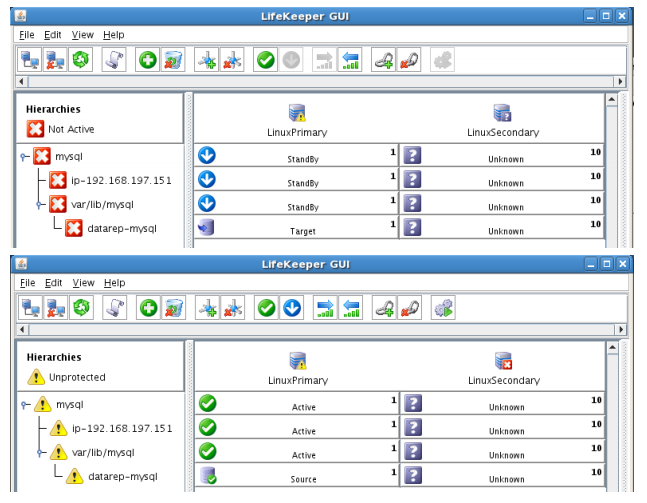Image resolution: width=647 pixels, height=503 pixels.
Task: Click green Refresh icon in bottom window
Action: (x=81, y=308)
